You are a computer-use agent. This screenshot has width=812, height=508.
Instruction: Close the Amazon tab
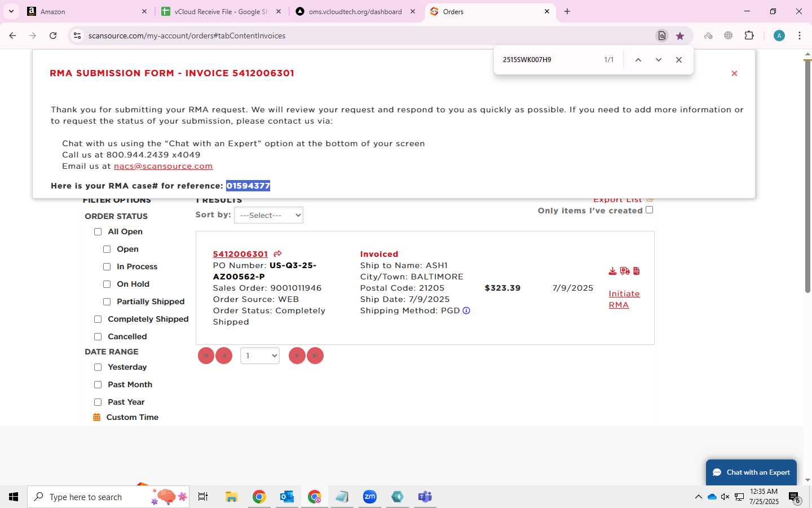pos(144,11)
